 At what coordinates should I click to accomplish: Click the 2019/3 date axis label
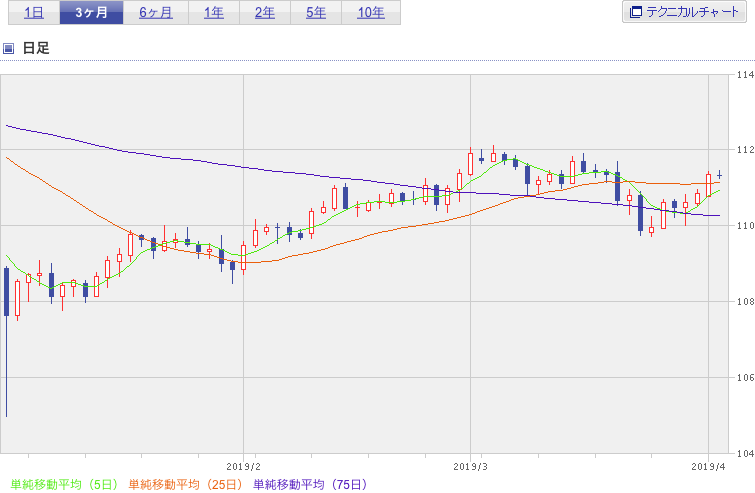coord(470,467)
